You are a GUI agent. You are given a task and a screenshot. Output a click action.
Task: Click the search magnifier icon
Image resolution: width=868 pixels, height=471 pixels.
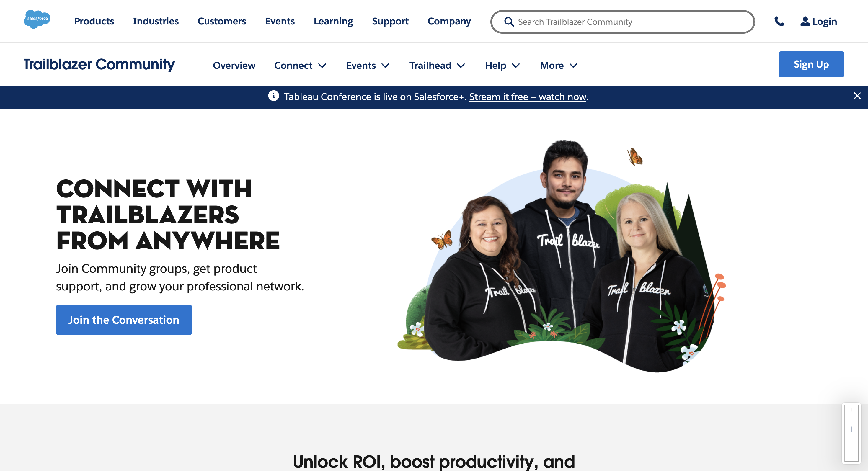pos(509,22)
